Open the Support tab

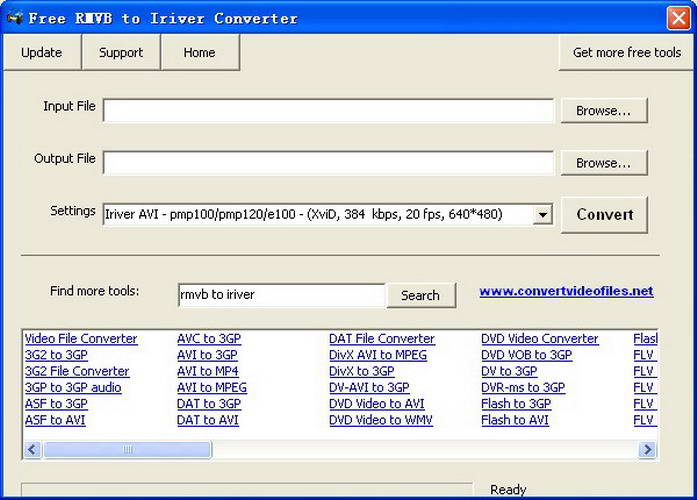[121, 52]
